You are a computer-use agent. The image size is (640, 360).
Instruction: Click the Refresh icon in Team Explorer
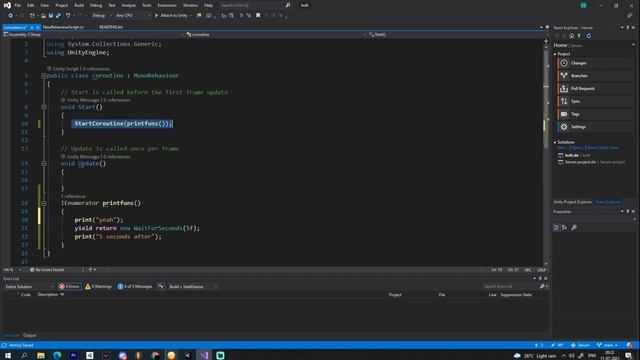point(589,36)
